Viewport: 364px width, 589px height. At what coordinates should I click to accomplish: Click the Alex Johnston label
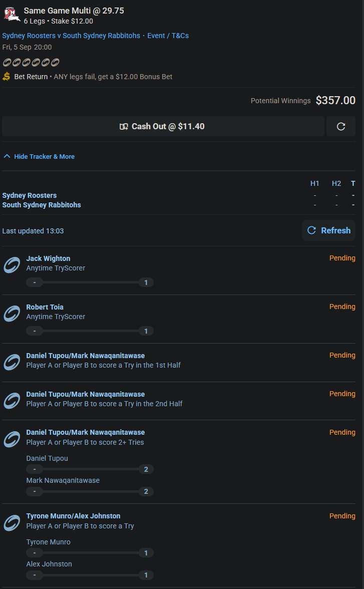coord(49,564)
